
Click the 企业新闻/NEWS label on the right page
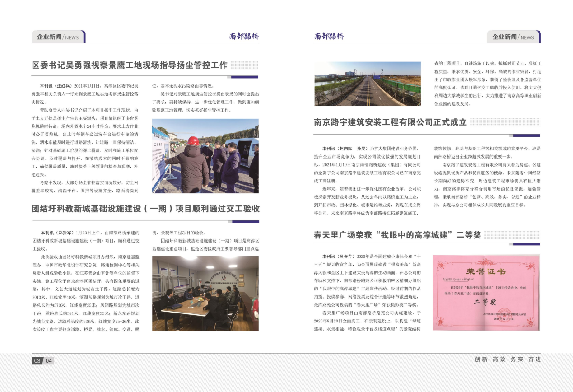click(x=513, y=37)
